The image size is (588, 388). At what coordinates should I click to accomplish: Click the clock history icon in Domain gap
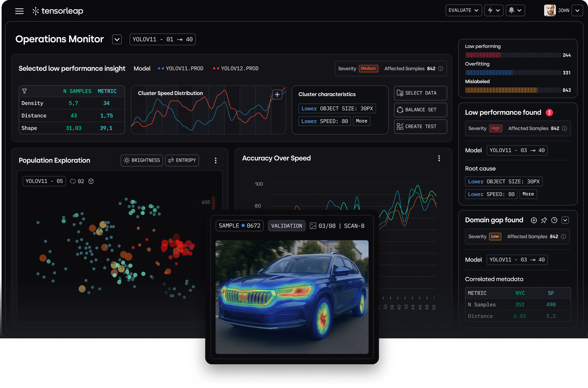tap(554, 220)
